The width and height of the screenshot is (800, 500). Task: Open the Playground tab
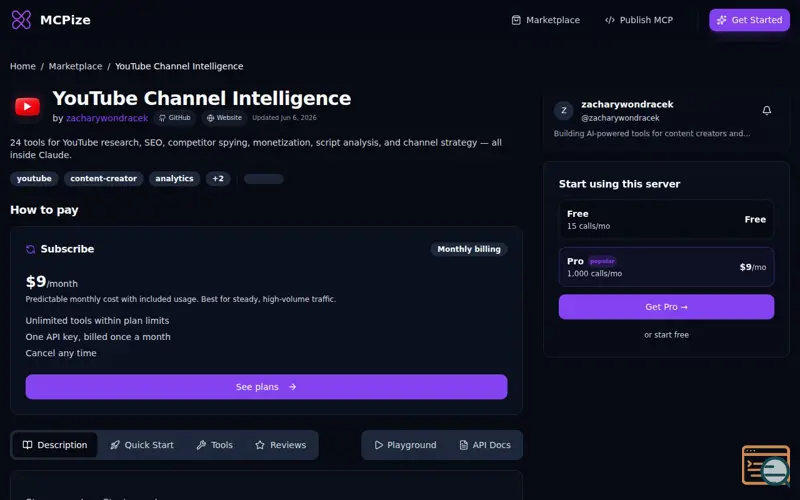click(405, 445)
